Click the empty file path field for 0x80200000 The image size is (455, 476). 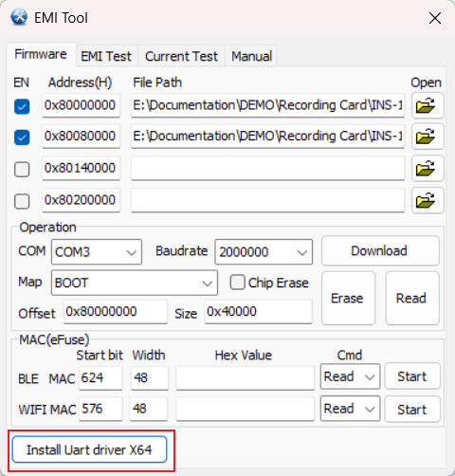click(x=268, y=200)
